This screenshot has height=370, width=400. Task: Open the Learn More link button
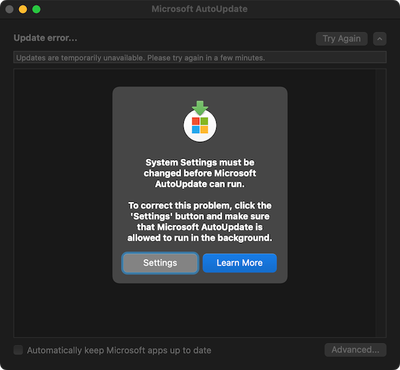pyautogui.click(x=240, y=263)
